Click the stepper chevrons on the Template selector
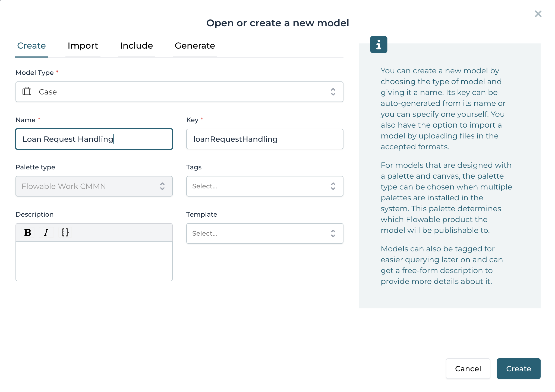Image resolution: width=555 pixels, height=392 pixels. pos(333,233)
